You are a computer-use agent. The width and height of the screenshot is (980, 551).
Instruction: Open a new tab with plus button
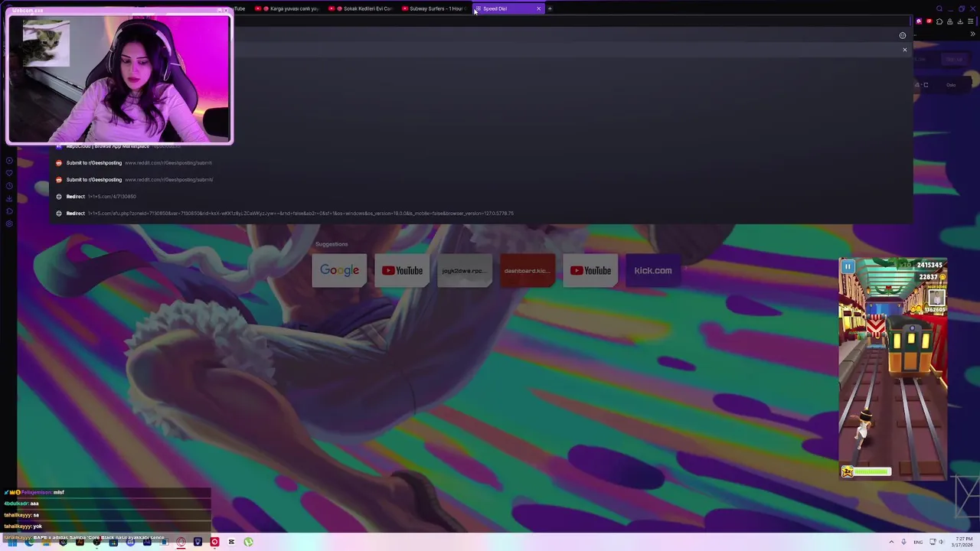(x=550, y=8)
